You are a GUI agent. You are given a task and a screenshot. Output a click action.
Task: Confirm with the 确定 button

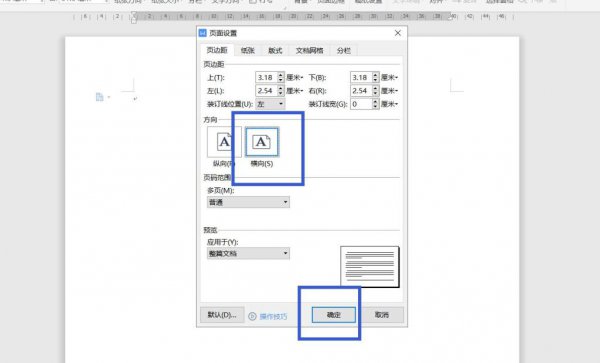tap(334, 315)
